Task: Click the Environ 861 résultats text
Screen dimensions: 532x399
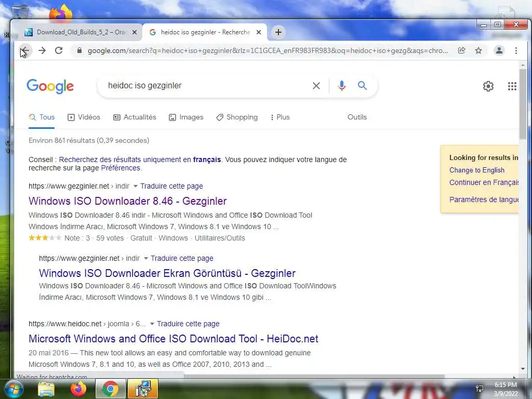Action: tap(89, 140)
